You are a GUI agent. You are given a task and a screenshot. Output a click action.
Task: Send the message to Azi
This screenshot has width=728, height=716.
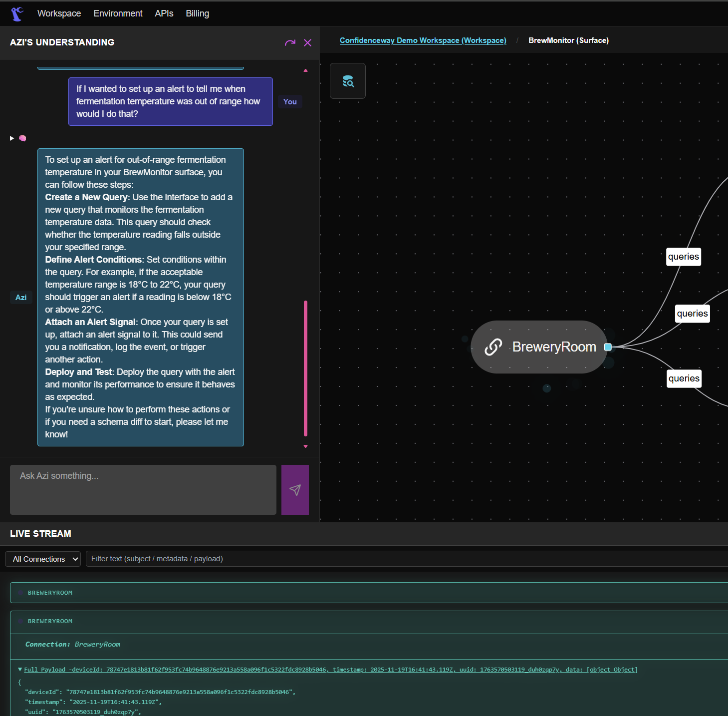click(295, 490)
